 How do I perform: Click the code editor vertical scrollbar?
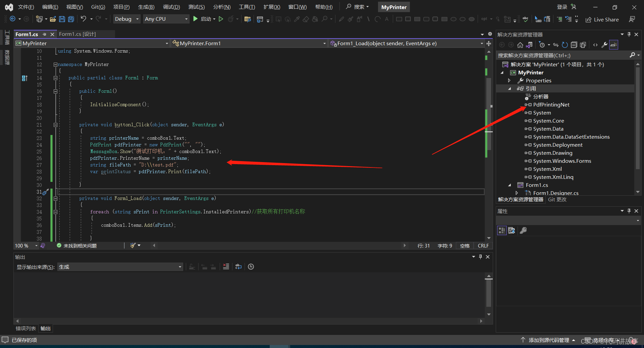coord(489,144)
